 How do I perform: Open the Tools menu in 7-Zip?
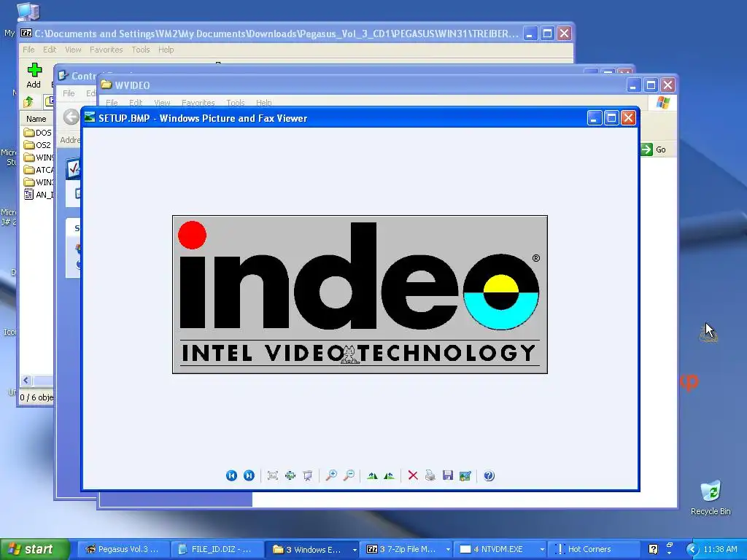point(141,50)
